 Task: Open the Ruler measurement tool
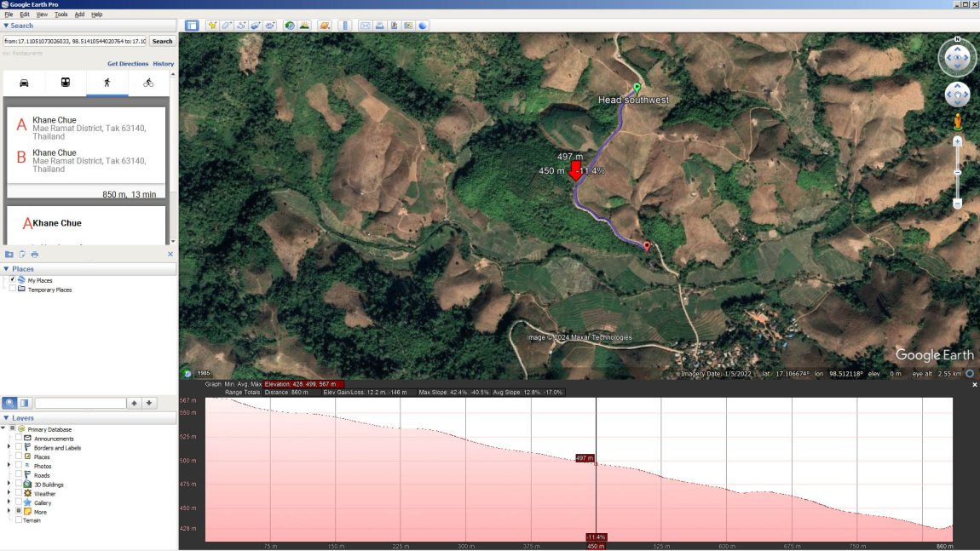pos(345,25)
